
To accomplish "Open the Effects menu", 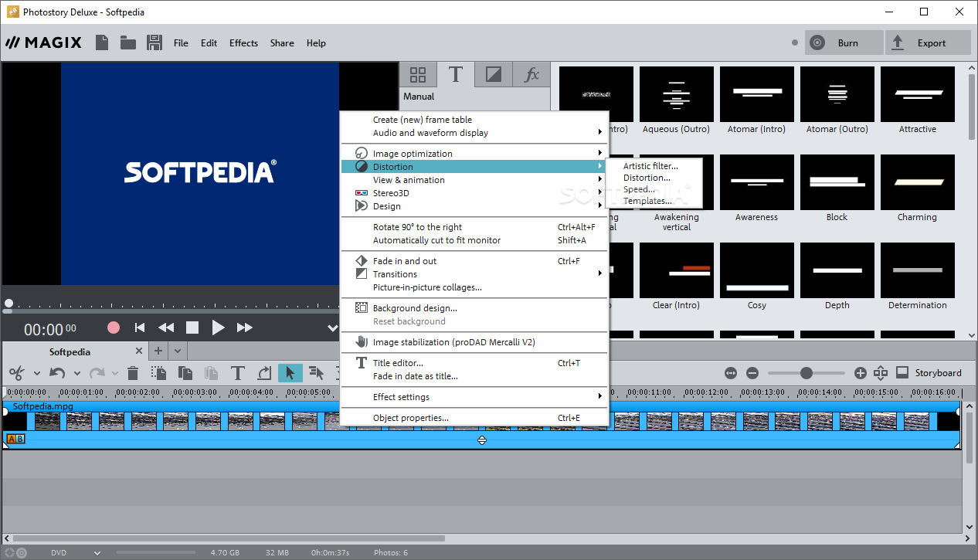I will point(243,43).
